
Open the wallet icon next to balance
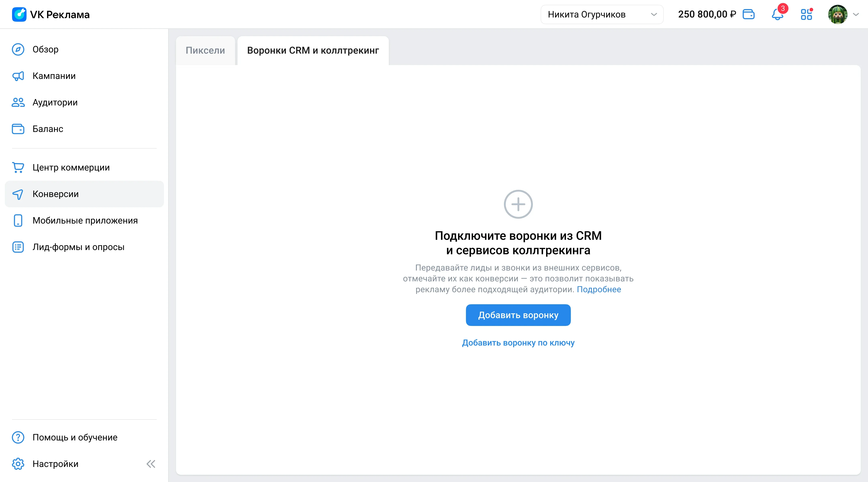pyautogui.click(x=748, y=14)
